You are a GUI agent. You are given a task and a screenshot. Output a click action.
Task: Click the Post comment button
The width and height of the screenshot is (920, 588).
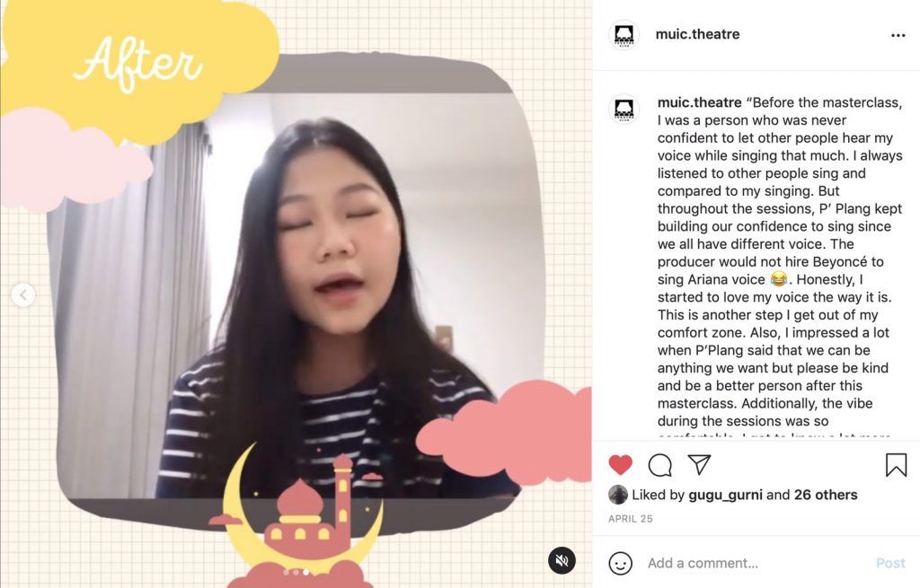click(890, 564)
